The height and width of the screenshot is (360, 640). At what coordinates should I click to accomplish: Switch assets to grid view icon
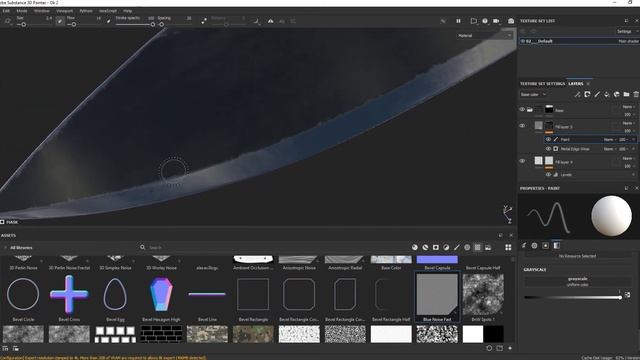coord(508,247)
